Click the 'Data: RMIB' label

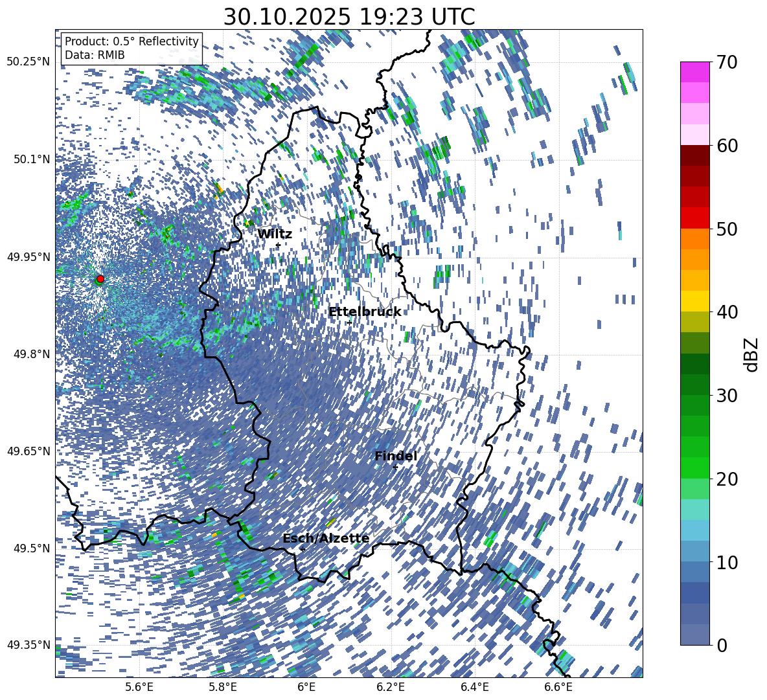pyautogui.click(x=95, y=55)
